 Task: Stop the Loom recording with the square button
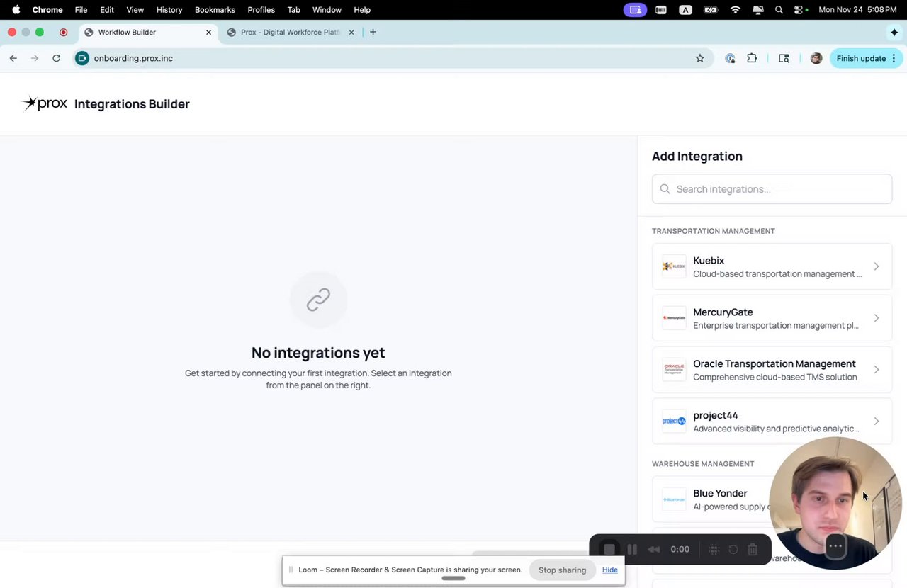[609, 549]
